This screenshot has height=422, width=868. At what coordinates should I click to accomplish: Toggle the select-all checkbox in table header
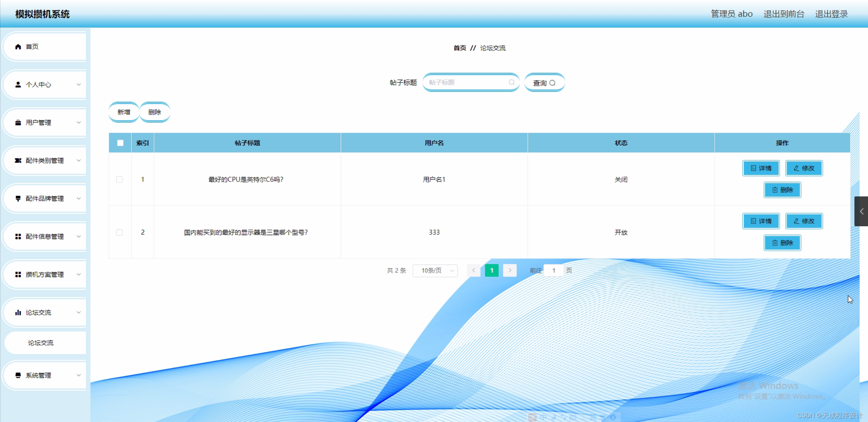pyautogui.click(x=120, y=143)
